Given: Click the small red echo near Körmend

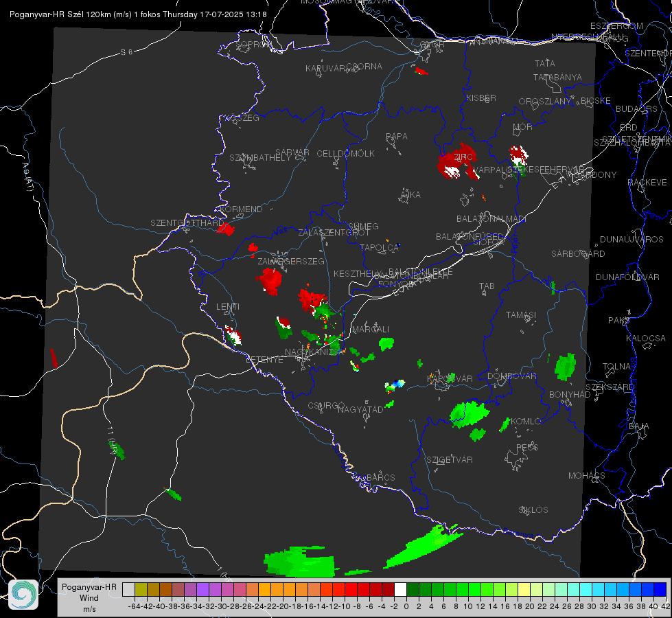Looking at the screenshot, I should point(226,229).
